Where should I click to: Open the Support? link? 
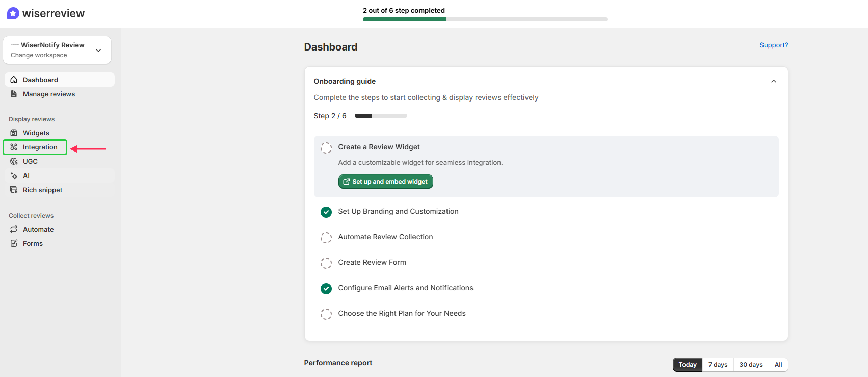click(x=773, y=45)
